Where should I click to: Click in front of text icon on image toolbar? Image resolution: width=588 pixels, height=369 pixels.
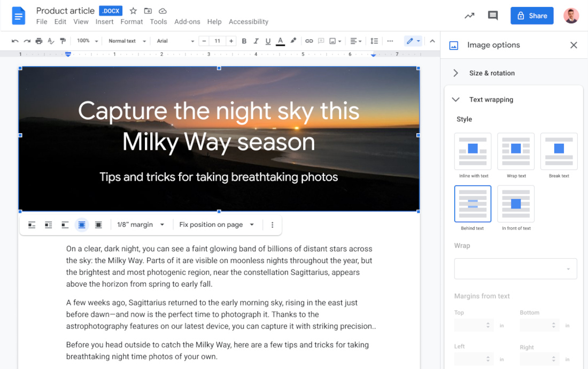(x=98, y=225)
